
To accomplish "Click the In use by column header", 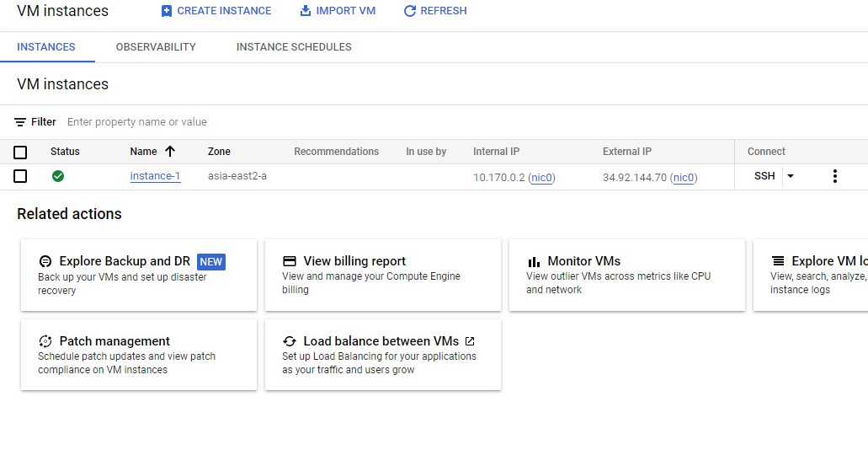I will pos(426,152).
